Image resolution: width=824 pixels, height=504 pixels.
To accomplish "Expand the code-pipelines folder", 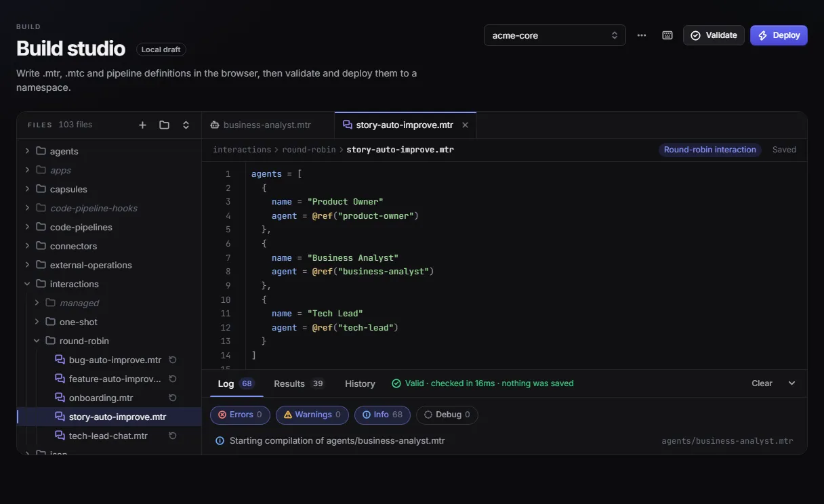I will click(x=27, y=227).
